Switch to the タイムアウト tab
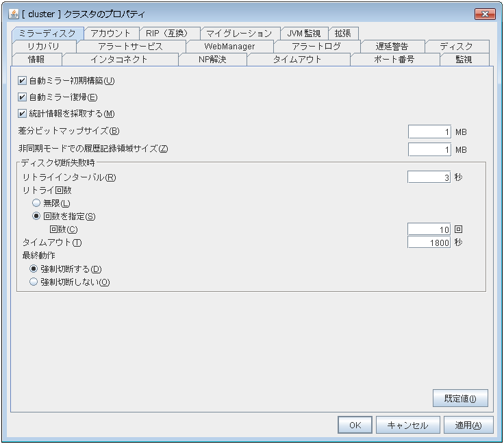The image size is (504, 444). 298,60
